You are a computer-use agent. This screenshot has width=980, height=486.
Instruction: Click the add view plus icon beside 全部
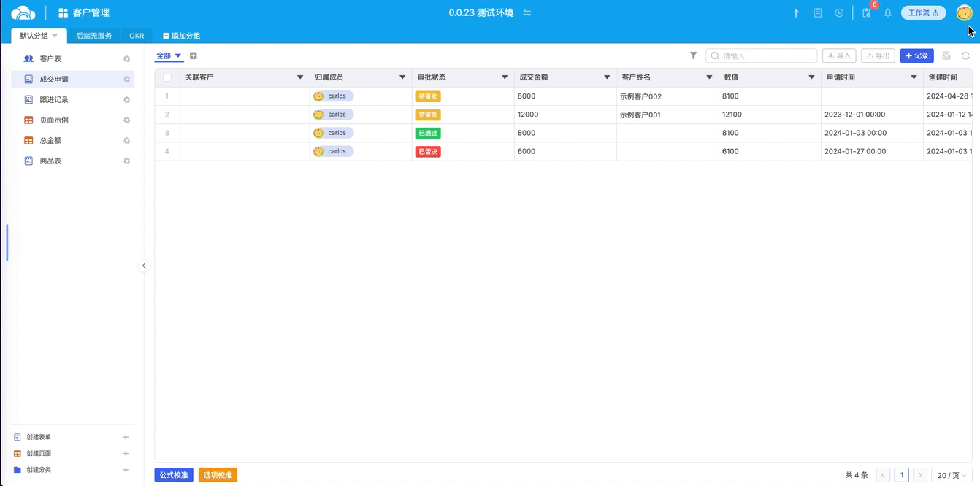tap(194, 55)
